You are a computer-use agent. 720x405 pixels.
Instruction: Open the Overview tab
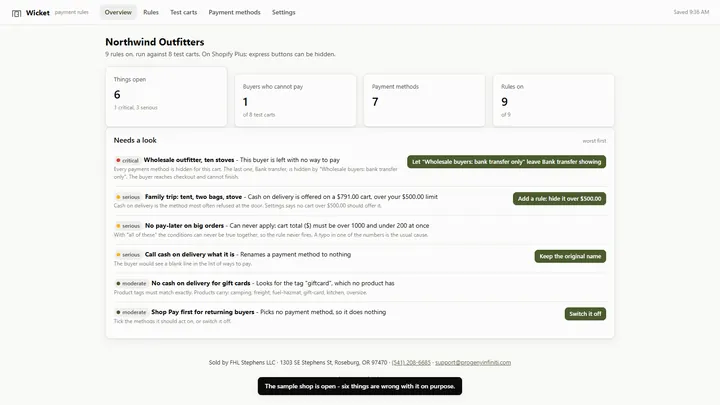point(118,12)
